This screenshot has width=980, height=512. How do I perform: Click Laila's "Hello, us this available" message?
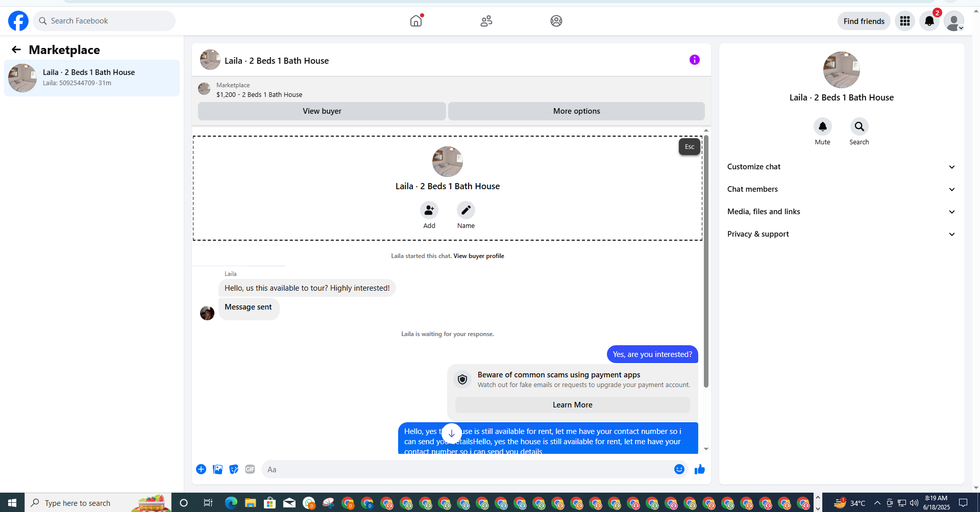(x=307, y=288)
